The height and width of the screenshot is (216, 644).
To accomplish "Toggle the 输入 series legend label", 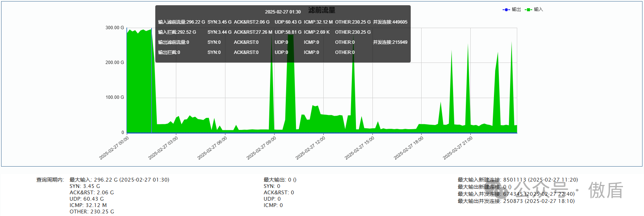I will (x=539, y=10).
